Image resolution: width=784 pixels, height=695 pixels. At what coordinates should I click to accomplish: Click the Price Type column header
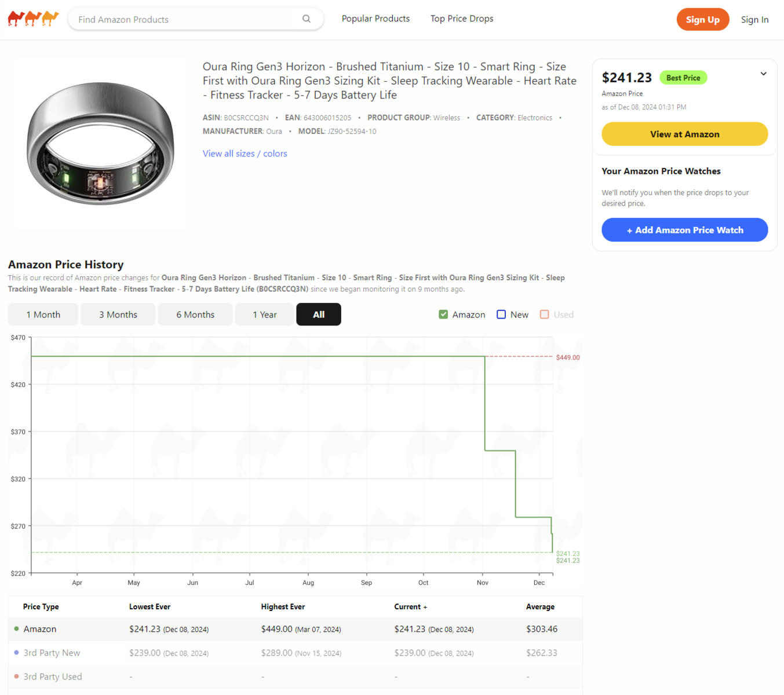coord(41,607)
